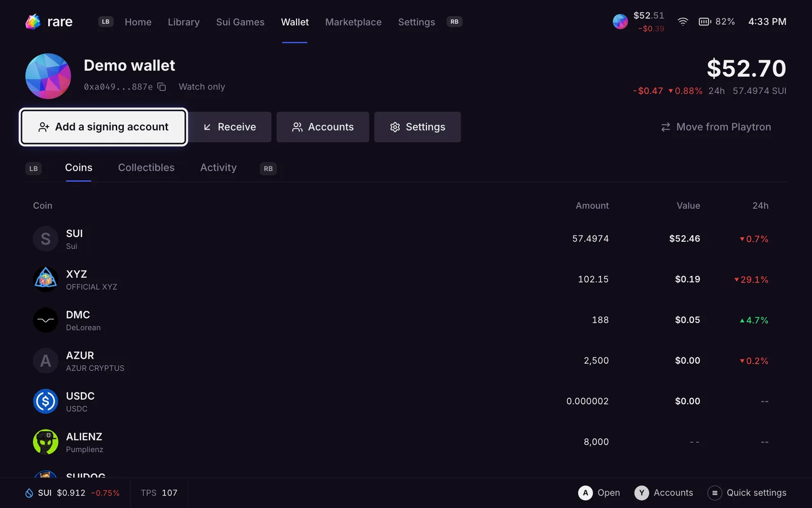Switch to the Activity tab
Image resolution: width=812 pixels, height=508 pixels.
coord(218,168)
